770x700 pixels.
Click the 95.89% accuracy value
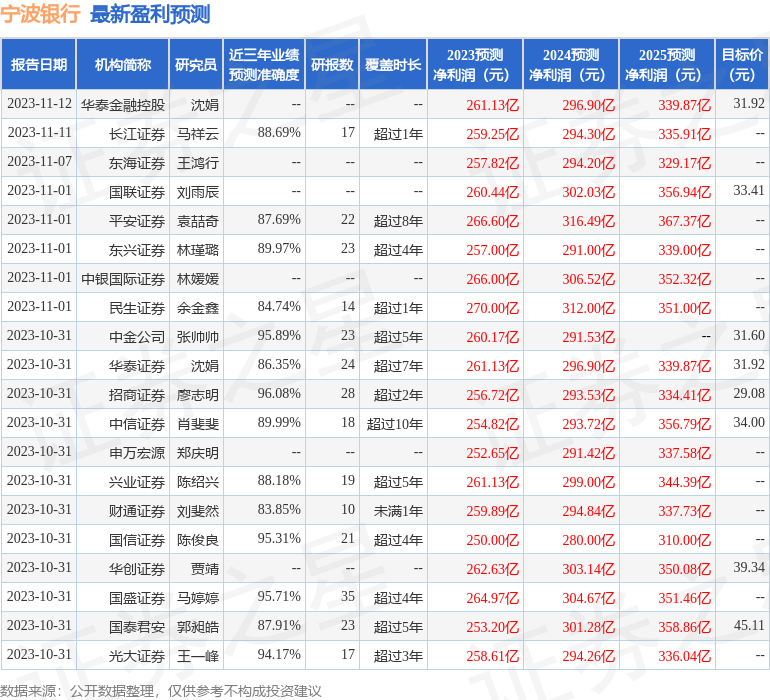tap(279, 336)
